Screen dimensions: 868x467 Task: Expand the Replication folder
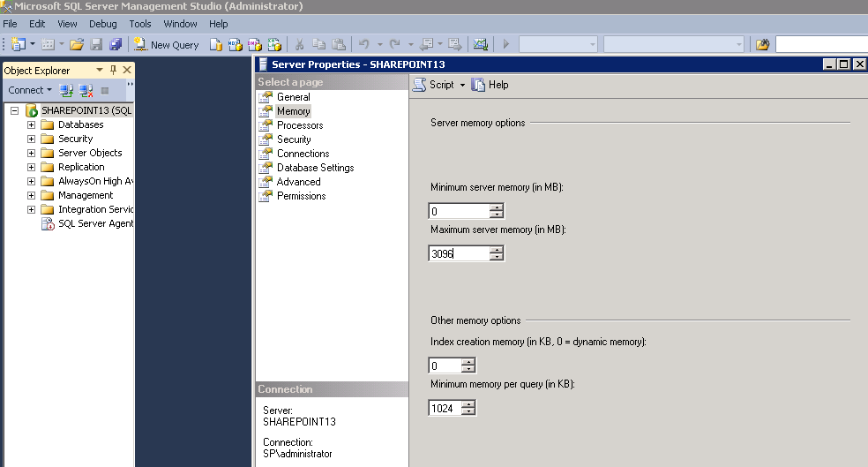32,168
